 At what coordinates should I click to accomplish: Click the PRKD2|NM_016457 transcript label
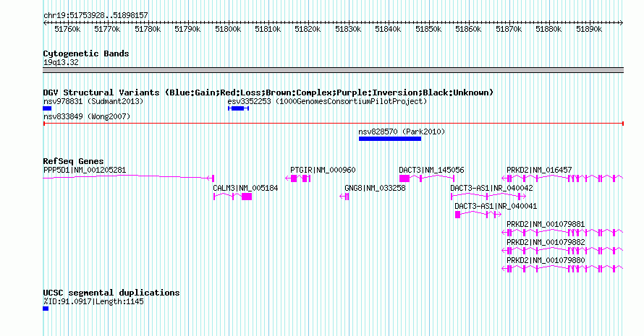tap(539, 170)
